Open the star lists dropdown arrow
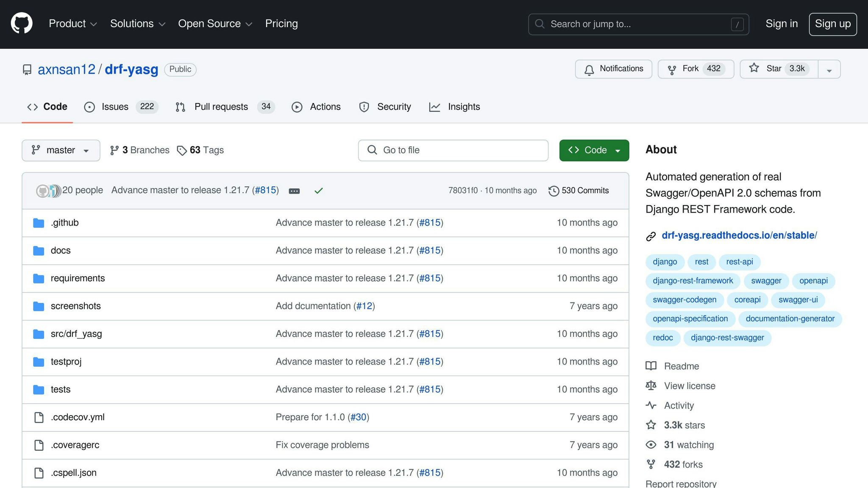Image resolution: width=868 pixels, height=488 pixels. pos(829,70)
